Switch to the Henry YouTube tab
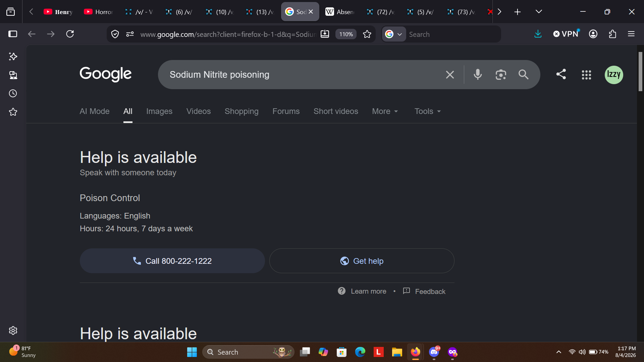Viewport: 644px width, 362px height. 59,12
